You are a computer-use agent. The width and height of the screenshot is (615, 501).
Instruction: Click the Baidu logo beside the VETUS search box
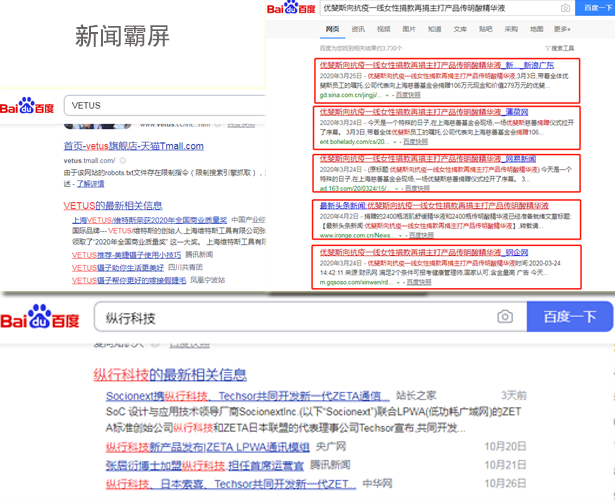click(28, 106)
